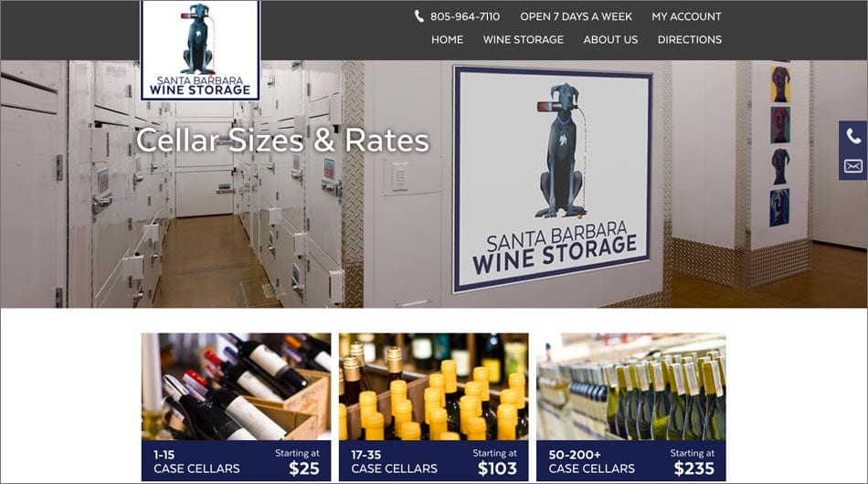Click the Starting at $103 price

[x=496, y=462]
